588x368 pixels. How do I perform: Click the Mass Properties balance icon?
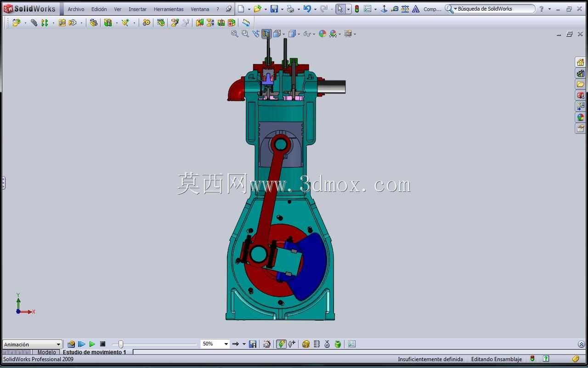pyautogui.click(x=405, y=9)
